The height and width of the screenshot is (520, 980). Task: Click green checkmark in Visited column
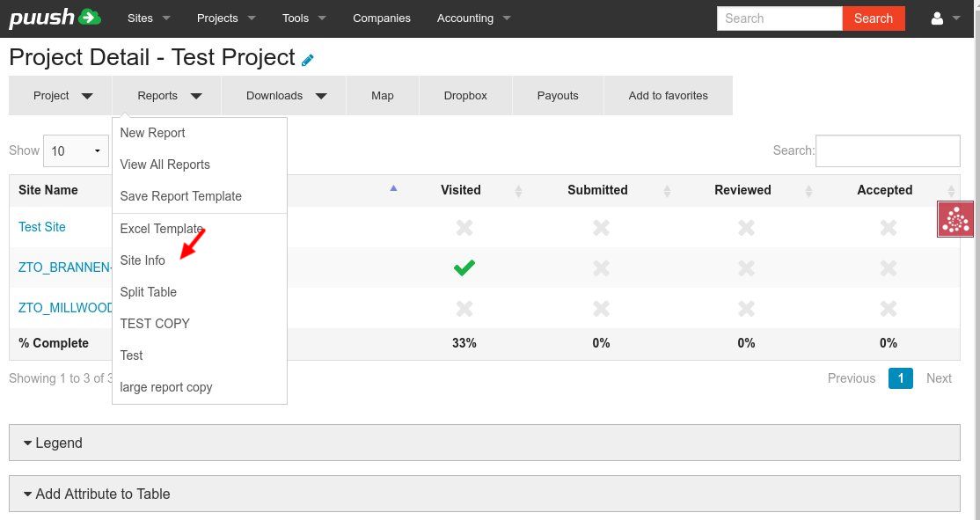pos(464,268)
